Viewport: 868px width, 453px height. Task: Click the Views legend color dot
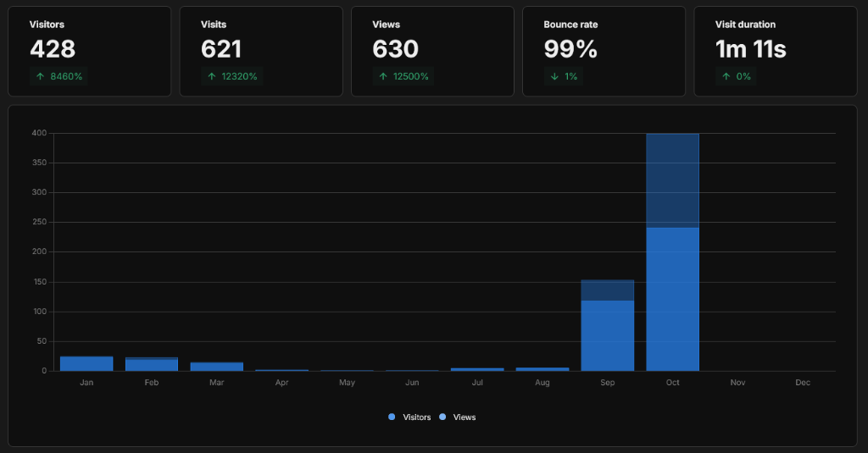[x=442, y=417]
